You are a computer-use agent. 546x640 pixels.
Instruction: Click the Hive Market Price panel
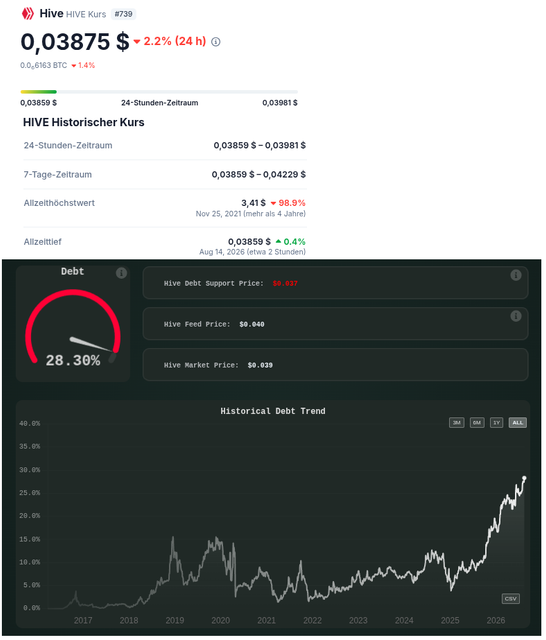[x=335, y=365]
